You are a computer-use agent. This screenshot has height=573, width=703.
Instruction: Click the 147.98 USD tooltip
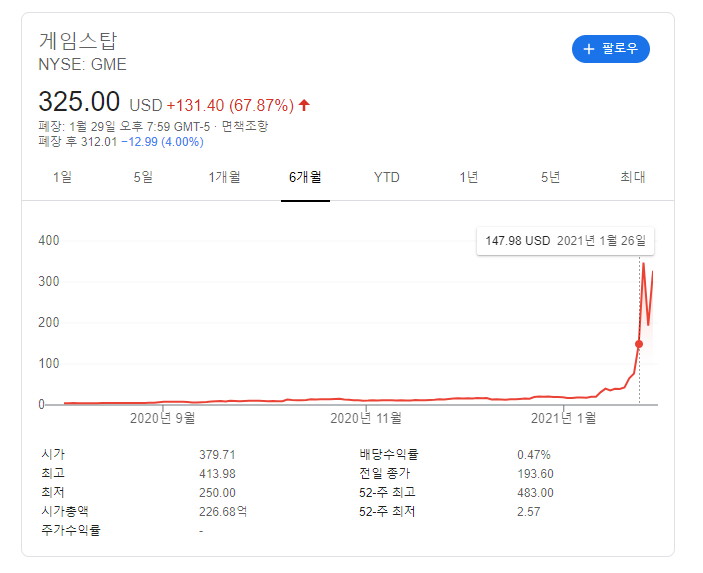(565, 241)
